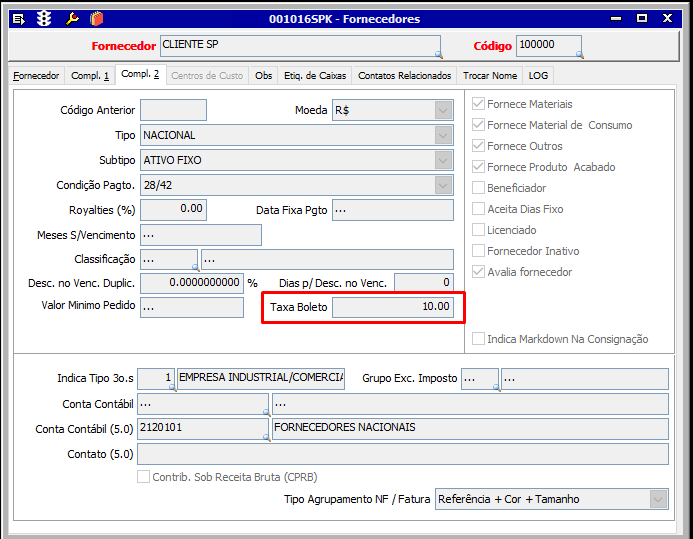693x539 pixels.
Task: Click the Grupo Exc. Imposto code field
Action: pos(480,379)
